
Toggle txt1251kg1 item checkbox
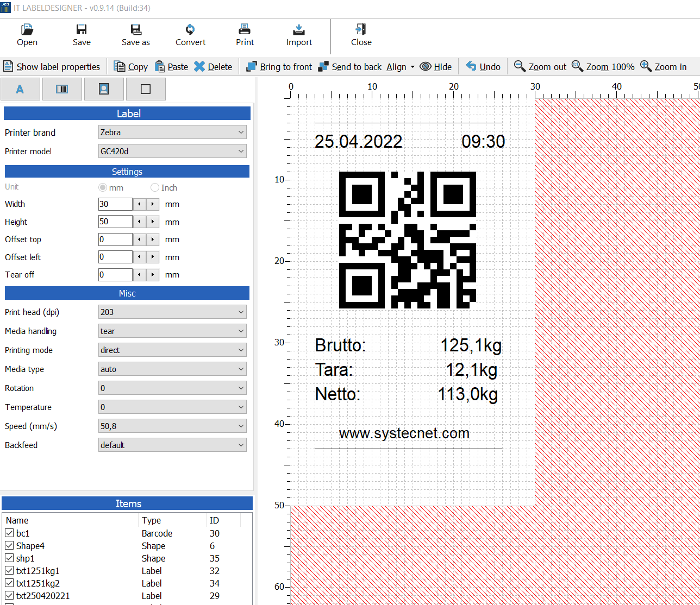pyautogui.click(x=9, y=571)
